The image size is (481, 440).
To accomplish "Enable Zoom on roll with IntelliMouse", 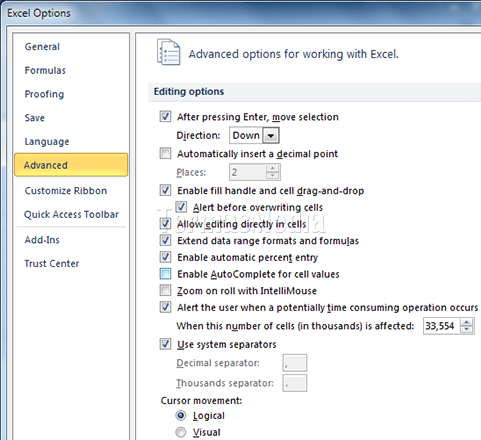I will pos(165,290).
